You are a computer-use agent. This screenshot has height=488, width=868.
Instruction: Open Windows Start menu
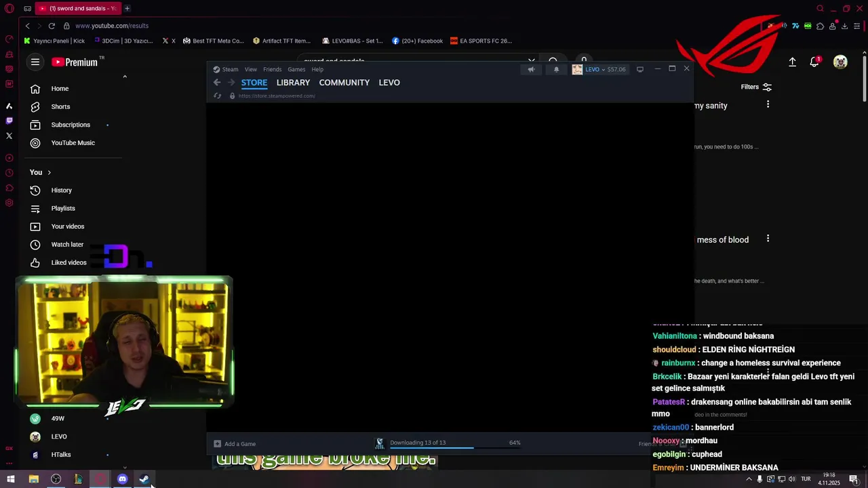(x=11, y=479)
